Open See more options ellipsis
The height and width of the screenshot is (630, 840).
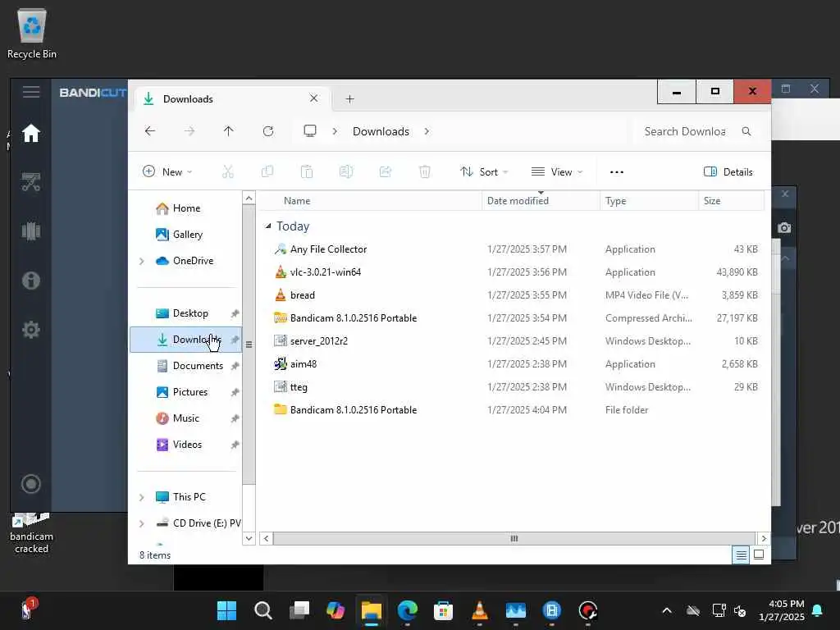coord(617,172)
